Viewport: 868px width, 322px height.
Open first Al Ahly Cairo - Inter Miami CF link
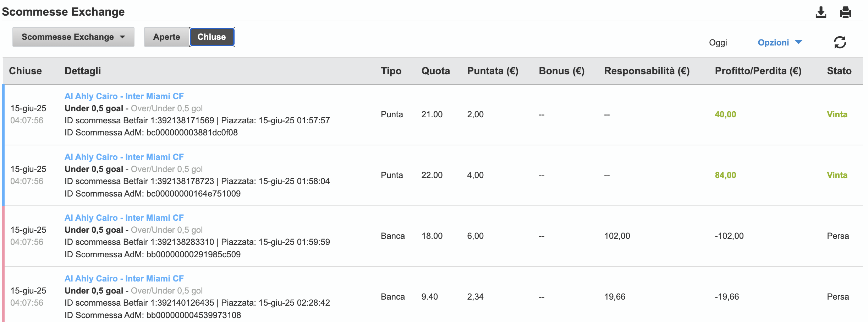(124, 96)
